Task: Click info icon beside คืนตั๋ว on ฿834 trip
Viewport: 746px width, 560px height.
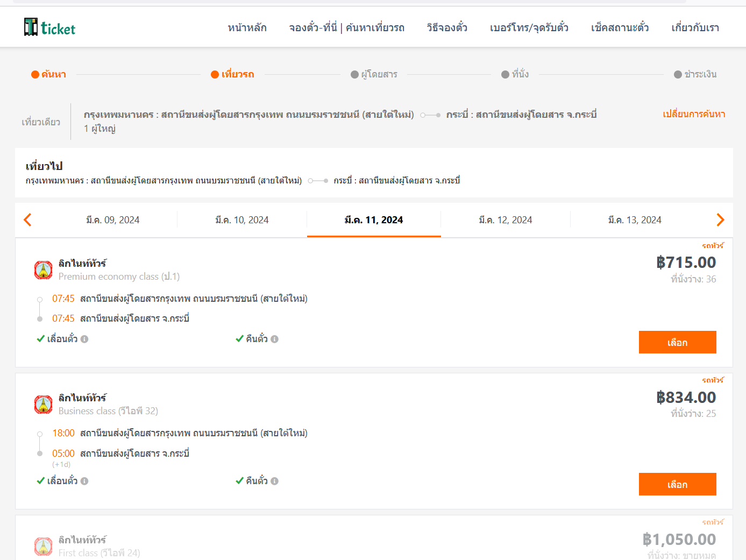Action: [x=275, y=481]
